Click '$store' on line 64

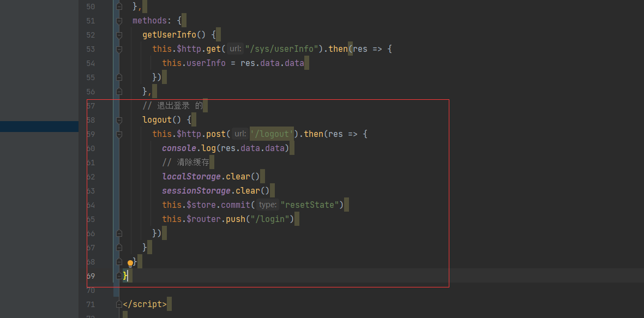coord(201,205)
